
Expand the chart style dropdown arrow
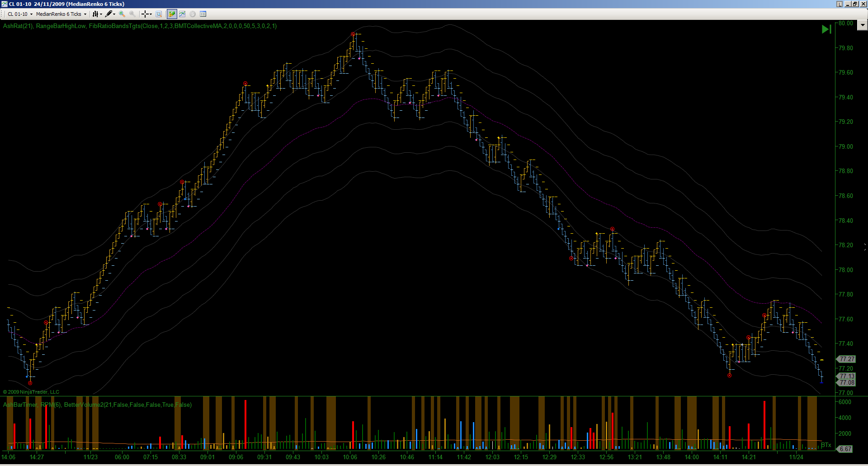tap(101, 14)
